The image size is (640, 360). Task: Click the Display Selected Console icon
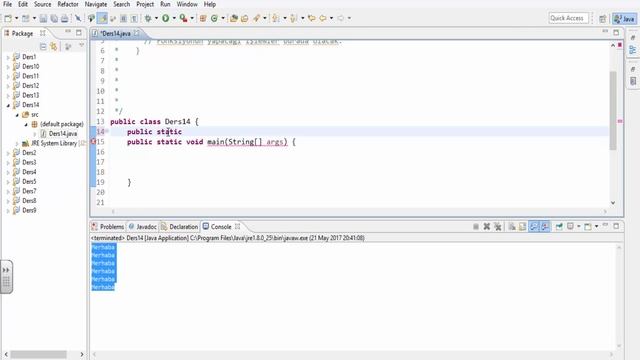(x=571, y=227)
